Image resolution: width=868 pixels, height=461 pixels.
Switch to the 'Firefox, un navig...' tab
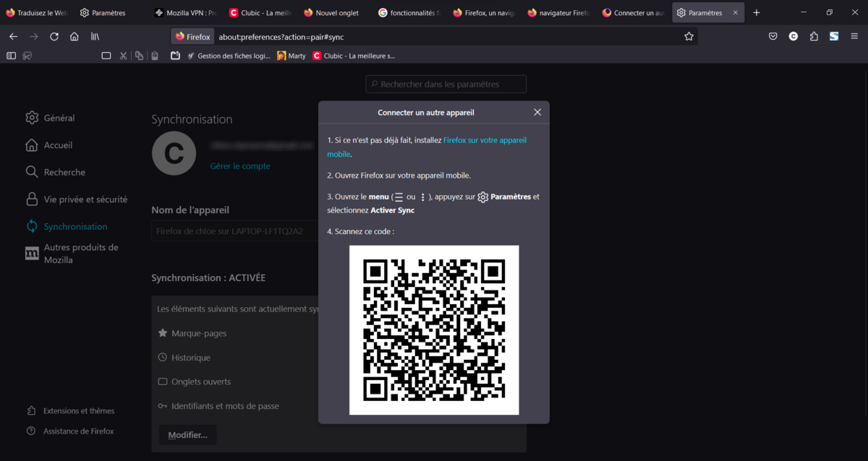click(484, 12)
